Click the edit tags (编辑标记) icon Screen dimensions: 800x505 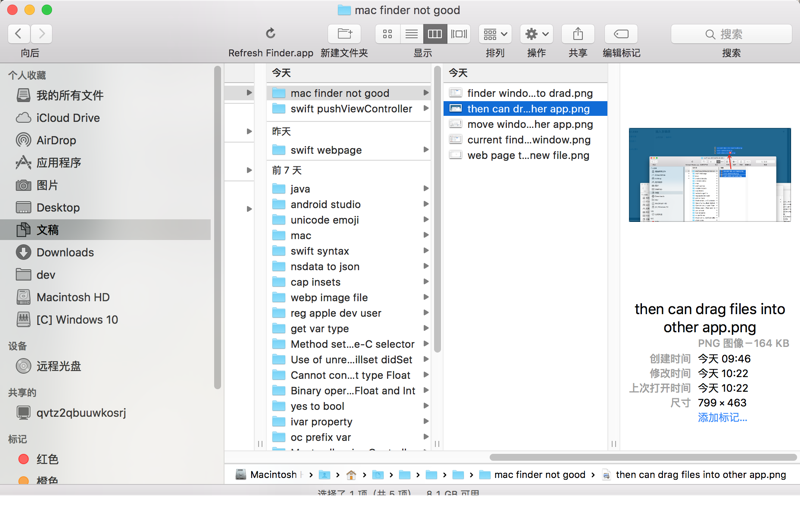point(621,34)
